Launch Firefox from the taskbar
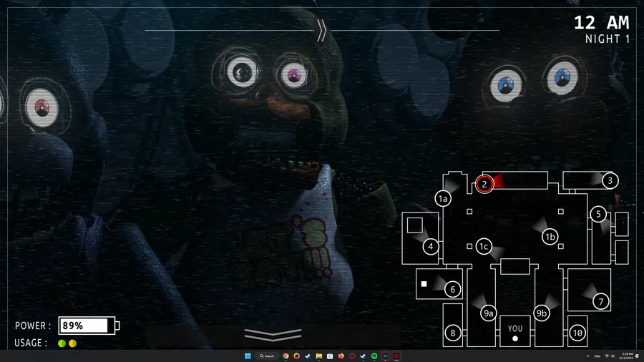This screenshot has width=644, height=362. point(341,356)
